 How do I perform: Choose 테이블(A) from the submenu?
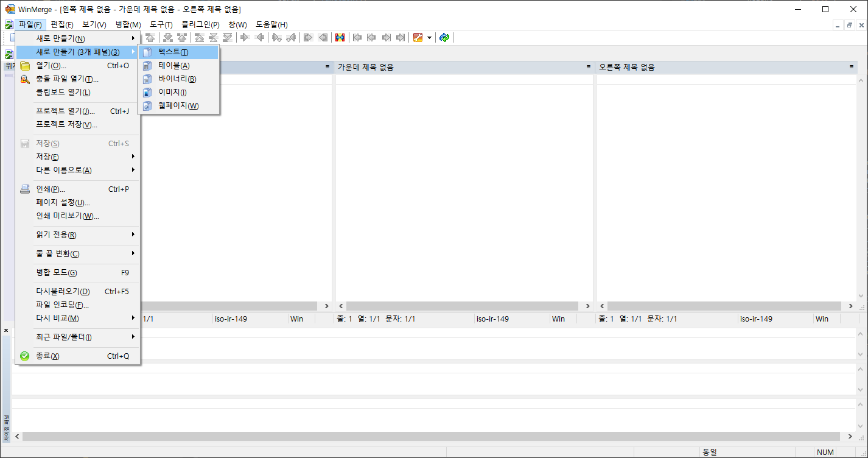tap(178, 66)
